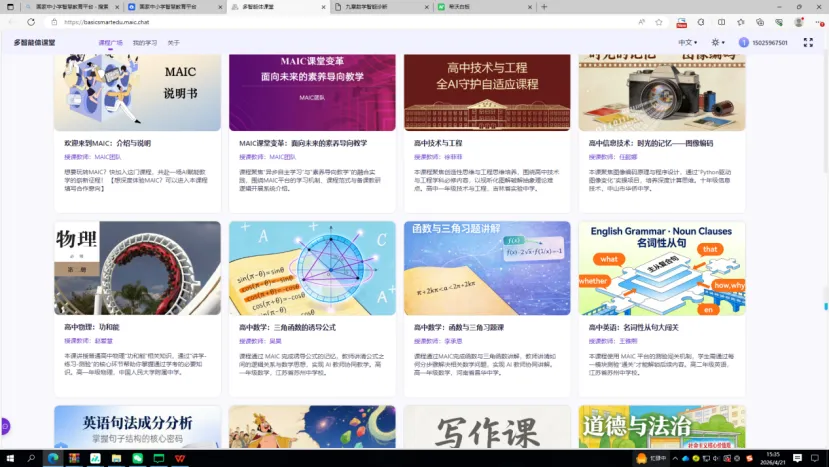Open the 中文 language dropdown

[x=688, y=42]
